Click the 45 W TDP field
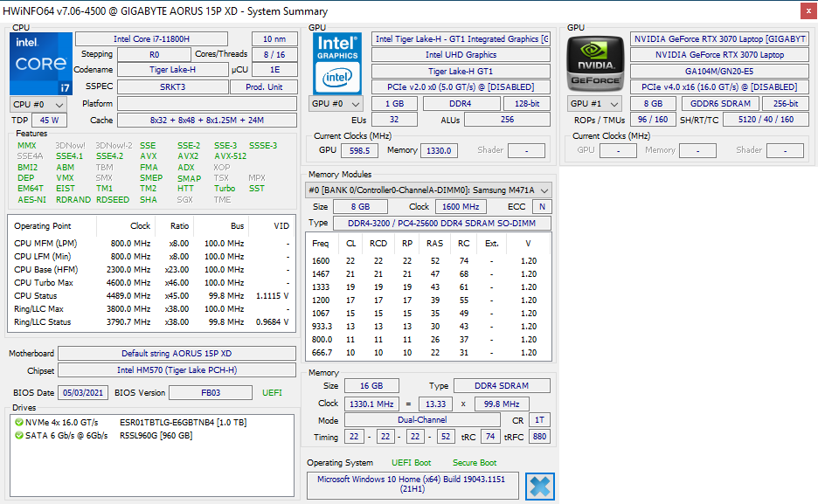Screen dimensions: 818x504 click(49, 121)
